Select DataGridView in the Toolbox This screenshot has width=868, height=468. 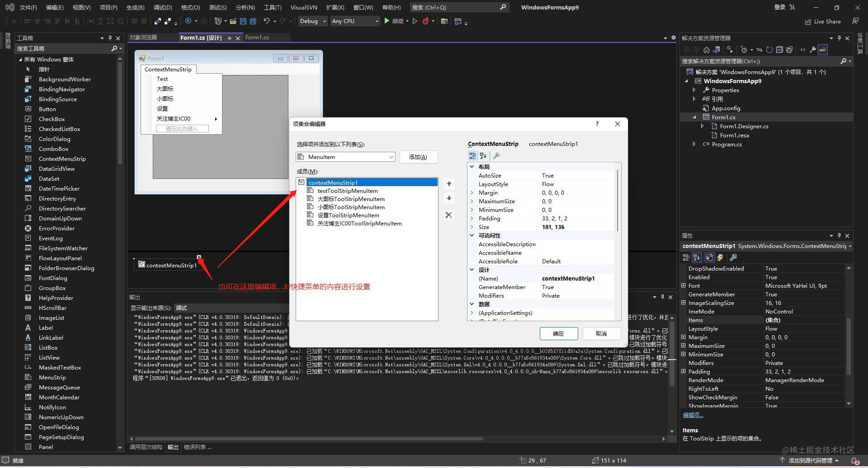coord(57,169)
